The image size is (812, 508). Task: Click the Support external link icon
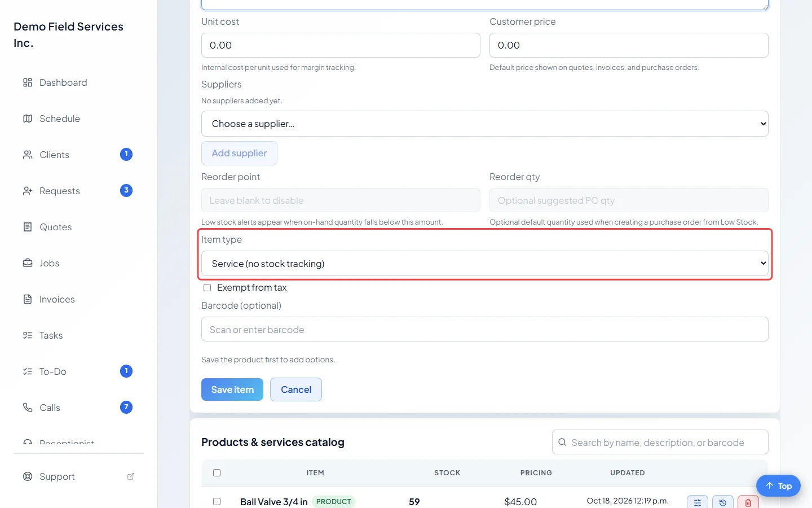[131, 476]
